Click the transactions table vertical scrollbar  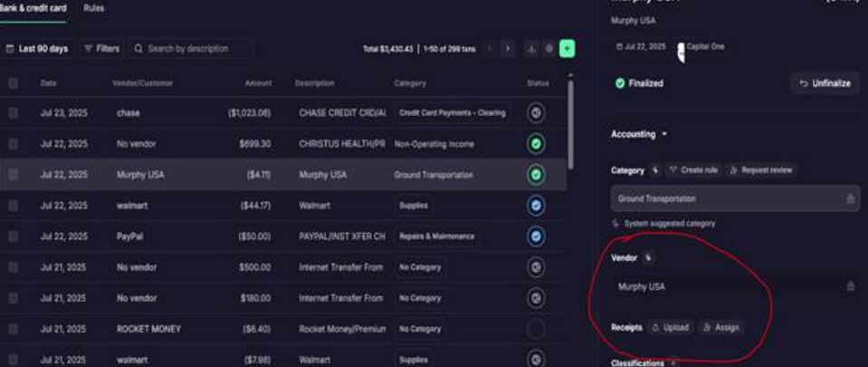pyautogui.click(x=570, y=124)
